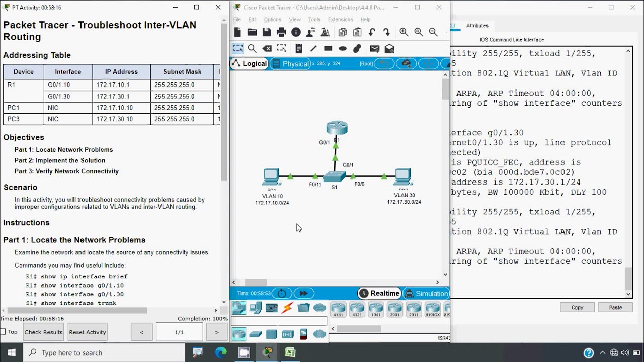Open the Options menu
This screenshot has height=362, width=644.
pyautogui.click(x=272, y=20)
